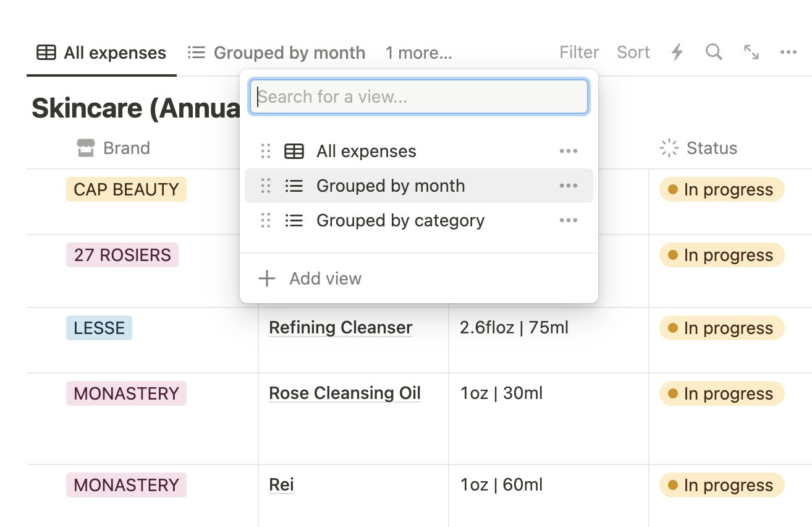The image size is (812, 527).
Task: Open database search with magnifier icon
Action: (714, 53)
